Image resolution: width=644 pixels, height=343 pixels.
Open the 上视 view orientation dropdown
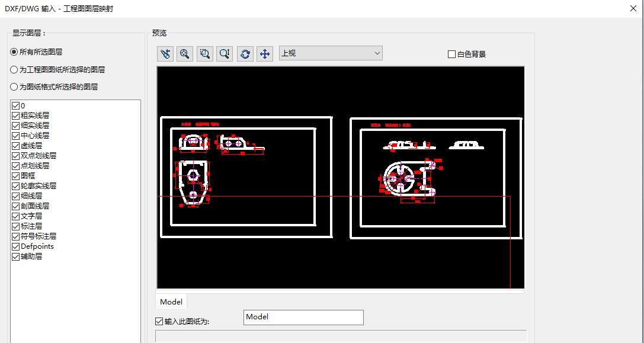click(331, 53)
